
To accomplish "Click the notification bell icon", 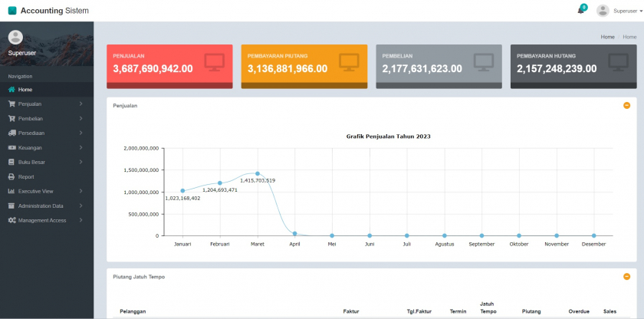I will (580, 11).
